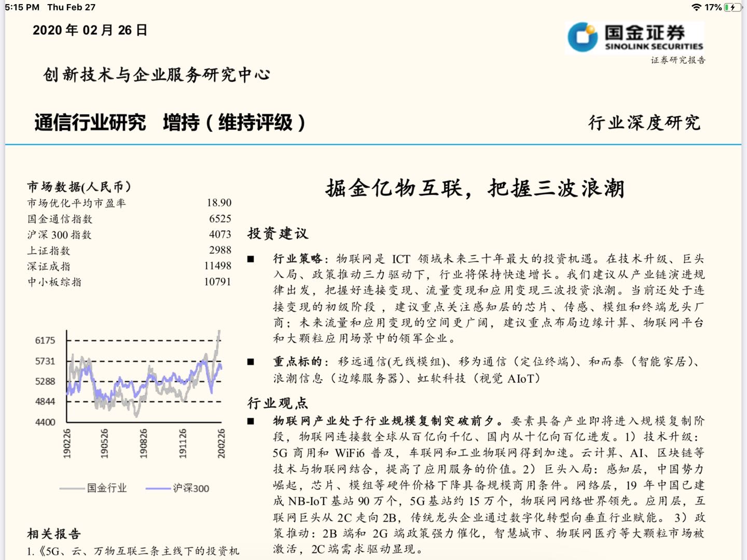Image resolution: width=747 pixels, height=560 pixels.
Task: Tap the report title 掘金亿物互联，把握三波浪潮
Action: (x=475, y=188)
